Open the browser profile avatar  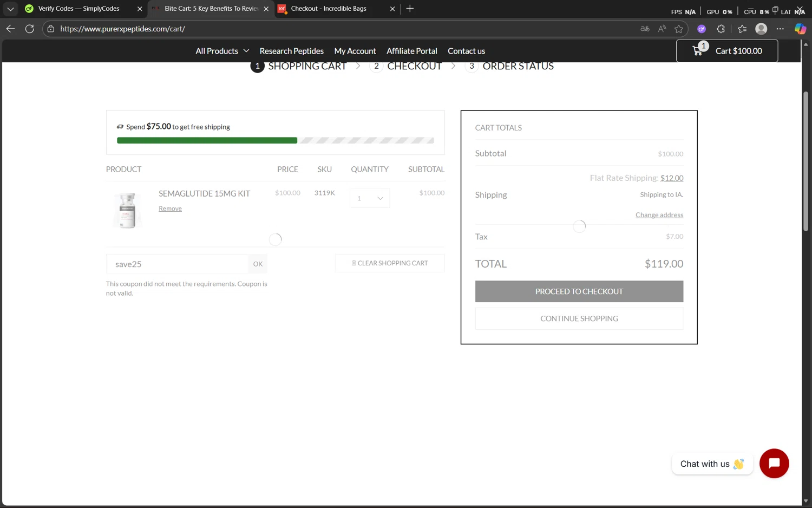pos(761,29)
